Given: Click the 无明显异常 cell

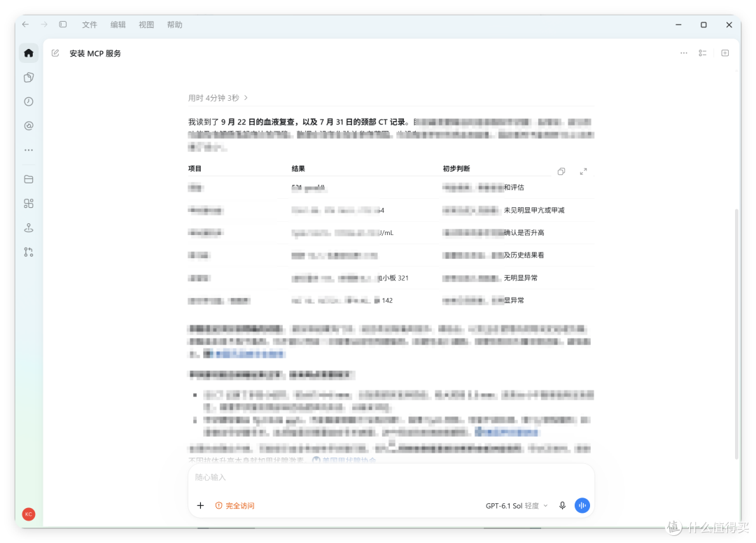Looking at the screenshot, I should click(x=520, y=278).
